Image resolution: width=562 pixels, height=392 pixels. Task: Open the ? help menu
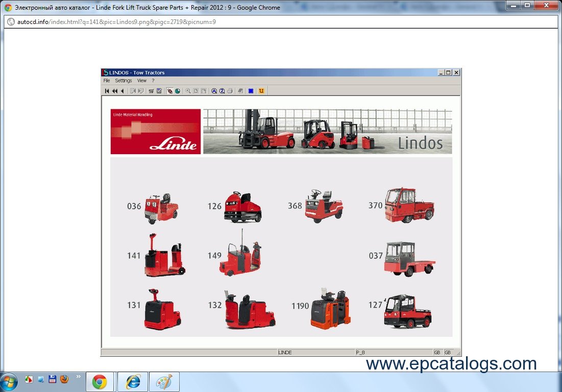(x=153, y=81)
